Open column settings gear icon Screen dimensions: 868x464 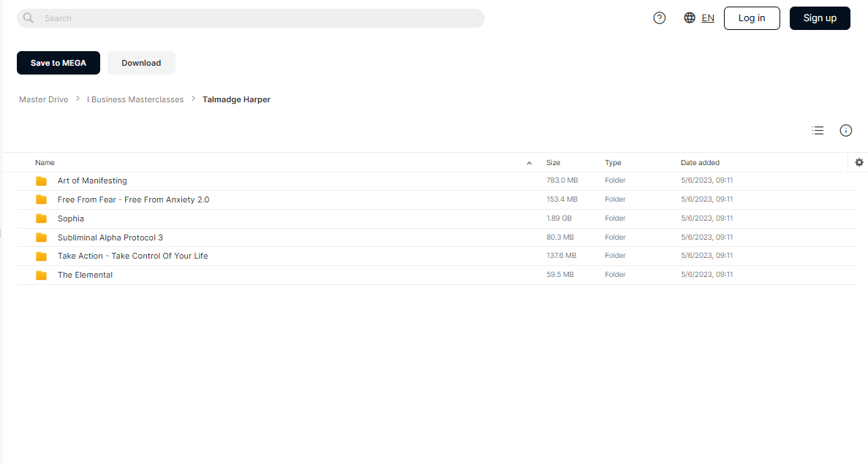click(x=859, y=162)
